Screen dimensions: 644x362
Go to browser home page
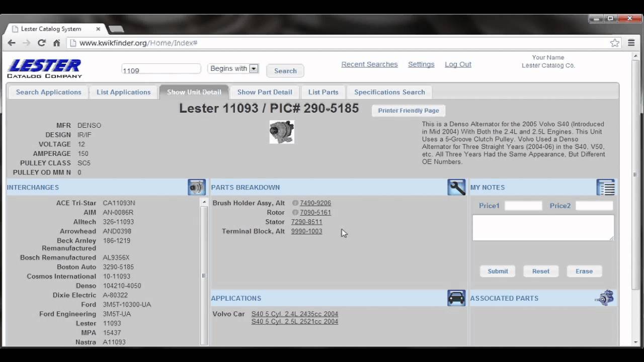(56, 43)
